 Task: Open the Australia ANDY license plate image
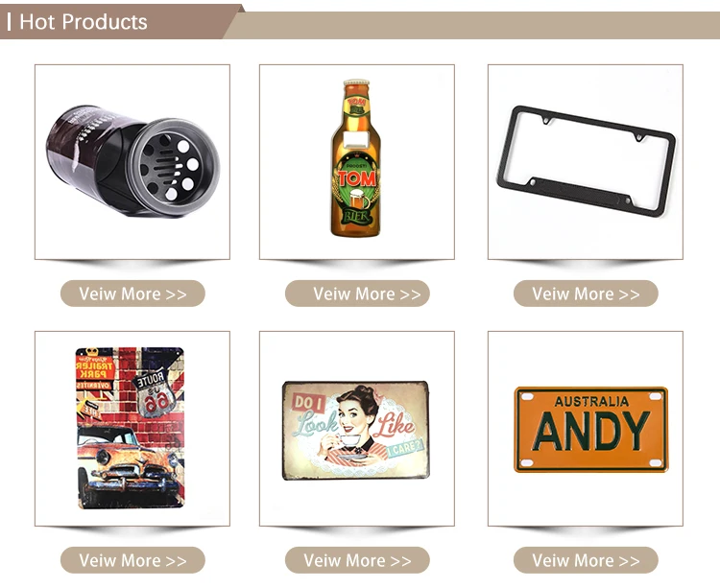point(586,429)
